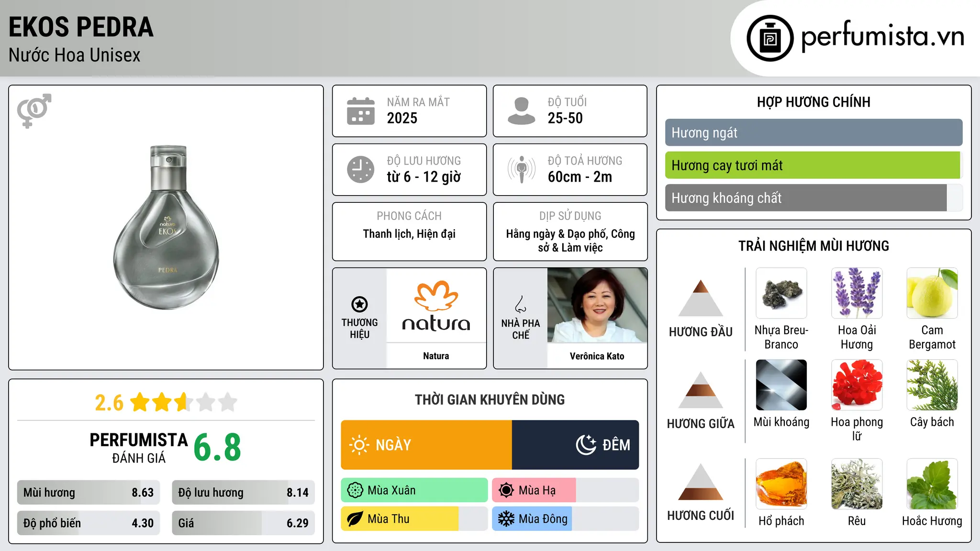Click the Mùi hương 8.63 score bar
Viewport: 980px width, 551px height.
(89, 492)
